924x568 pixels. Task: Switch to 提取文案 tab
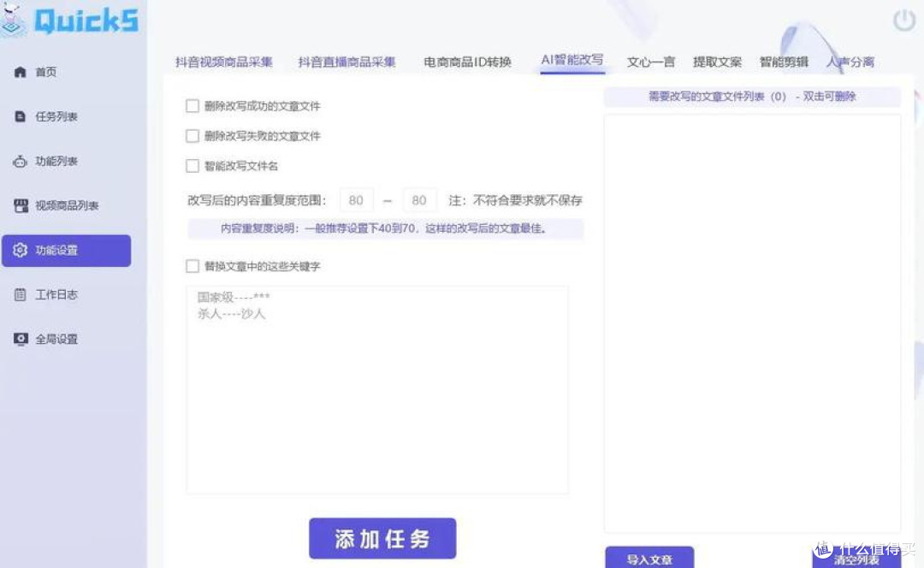pyautogui.click(x=717, y=62)
